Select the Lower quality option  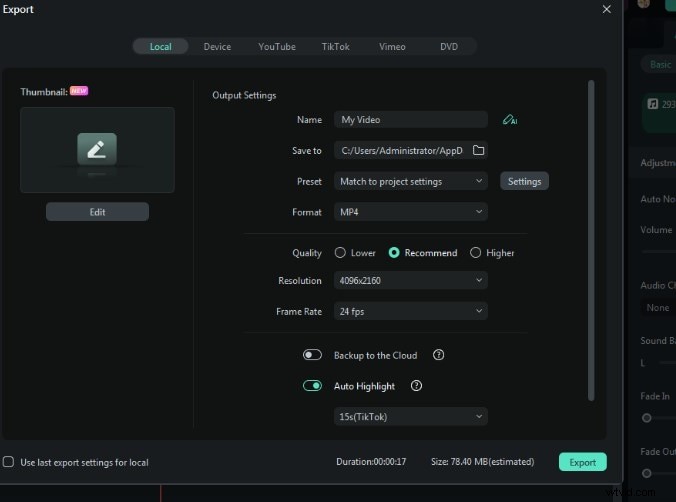click(x=341, y=253)
